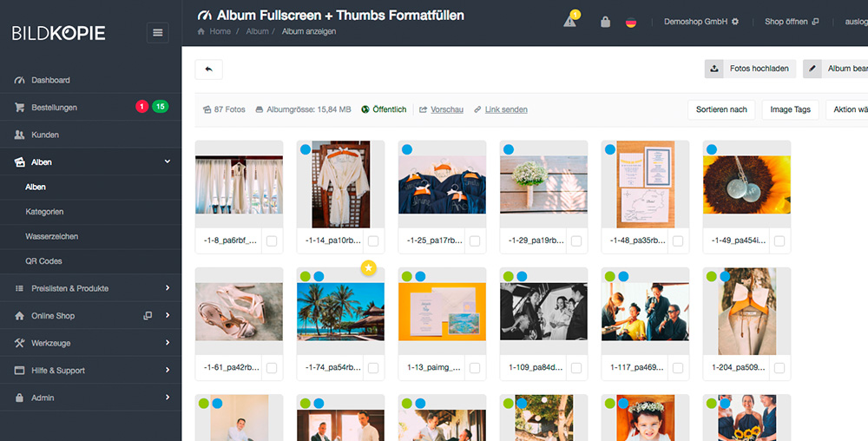Open the palm tree beach thumbnail

pos(340,312)
